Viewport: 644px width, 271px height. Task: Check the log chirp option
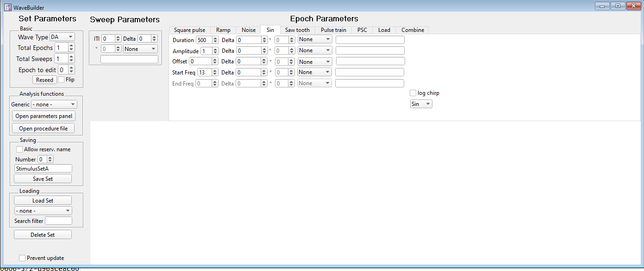pos(413,93)
